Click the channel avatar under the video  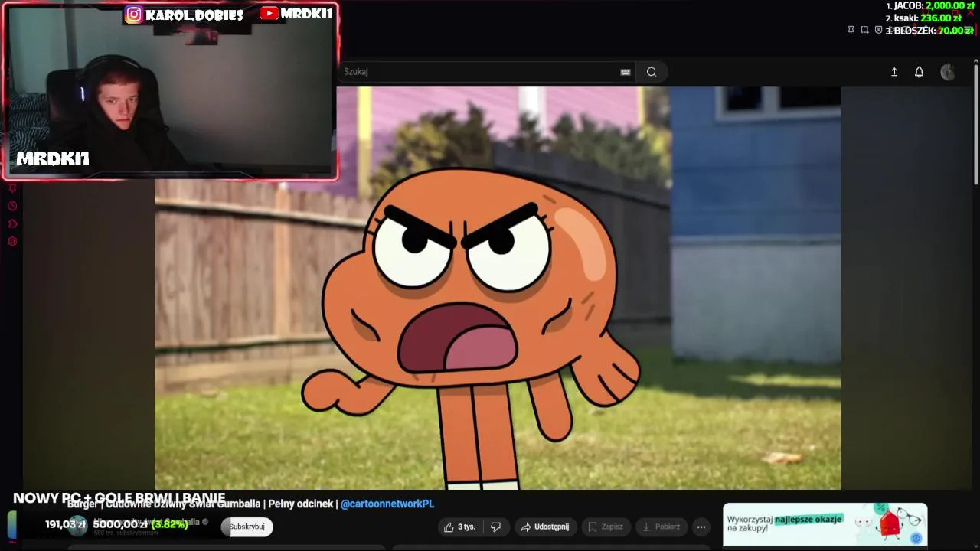77,525
